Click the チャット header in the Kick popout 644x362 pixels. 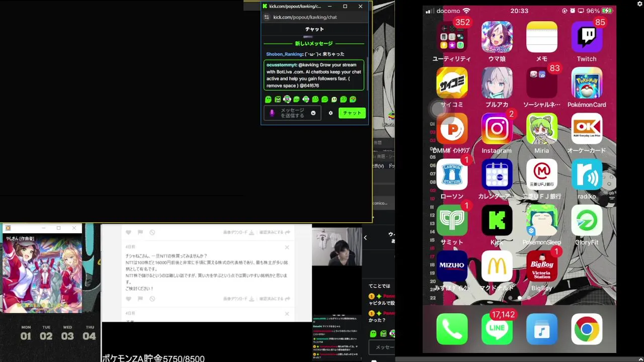[314, 29]
